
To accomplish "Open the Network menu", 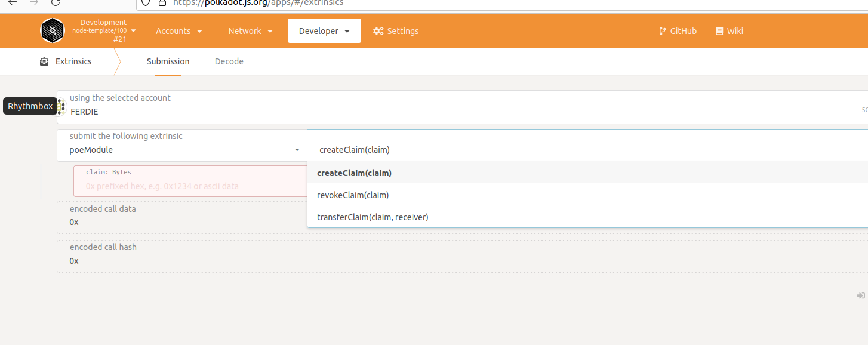I will click(250, 31).
